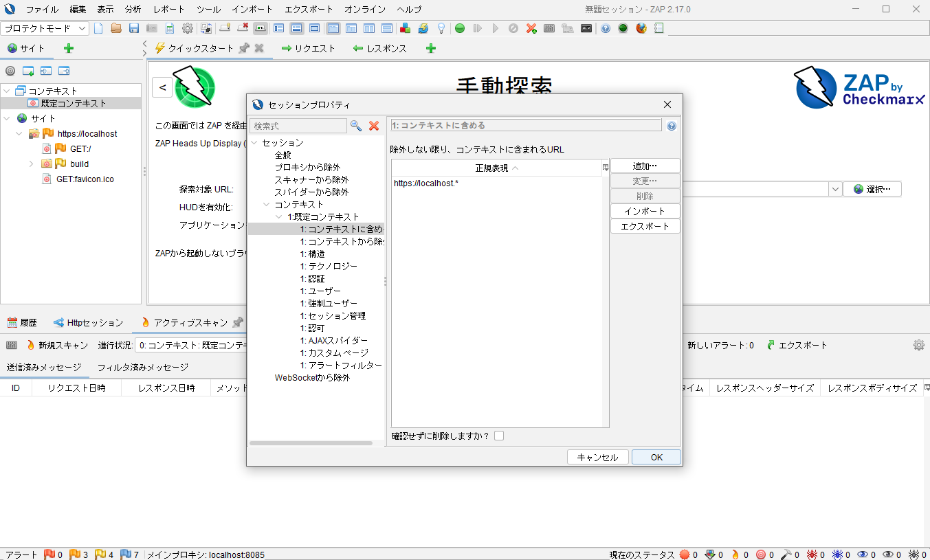Click the blue question mark toolbar icon

tap(606, 28)
